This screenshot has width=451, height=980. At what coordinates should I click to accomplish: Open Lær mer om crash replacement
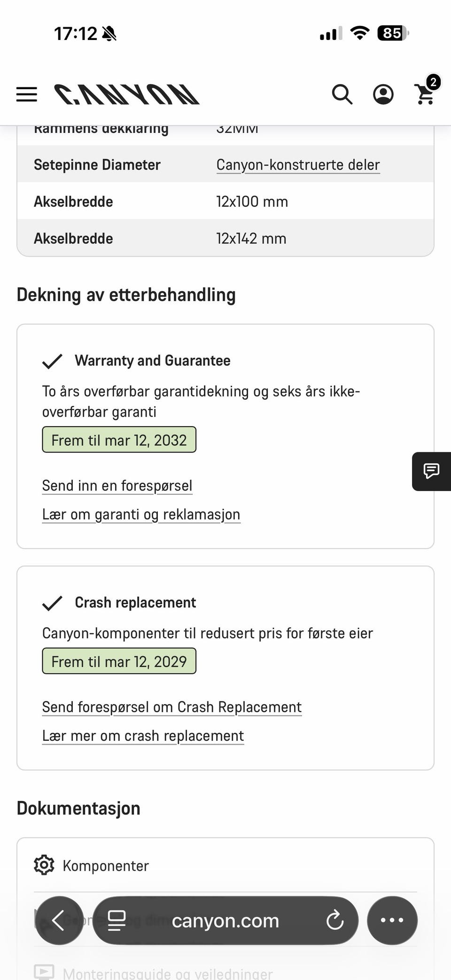(143, 736)
